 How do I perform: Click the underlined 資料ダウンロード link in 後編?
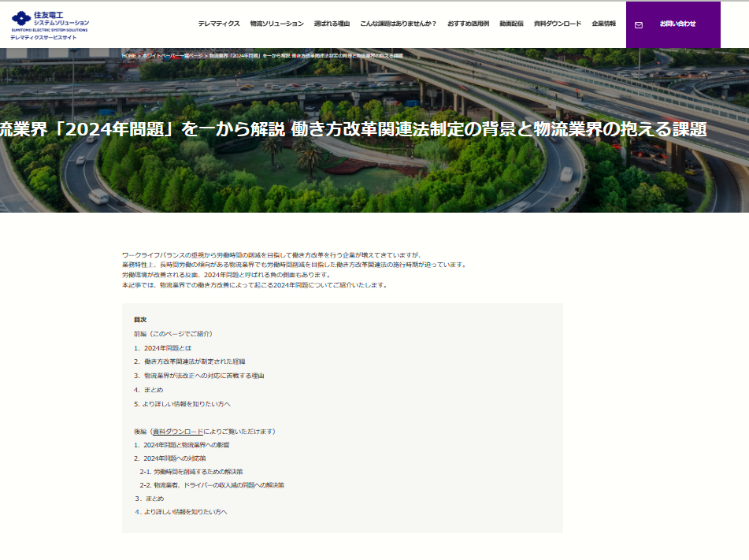click(x=178, y=432)
